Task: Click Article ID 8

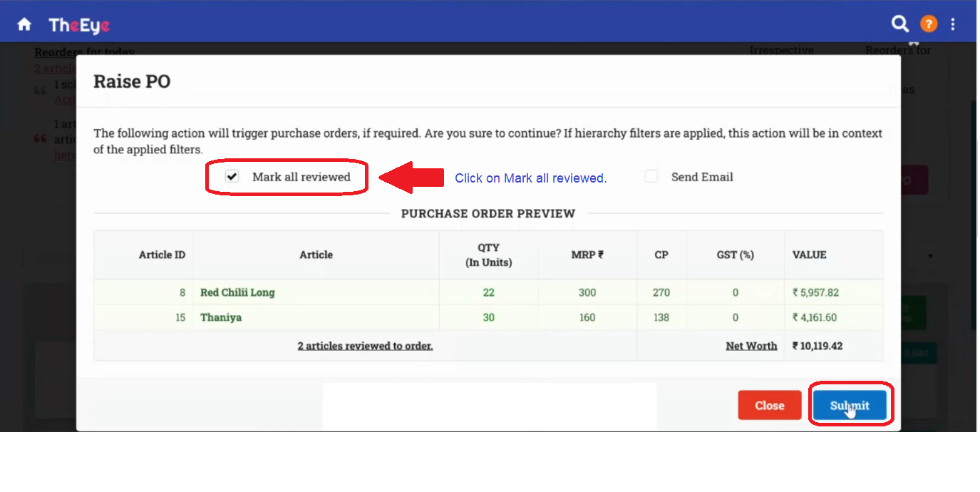Action: click(182, 292)
